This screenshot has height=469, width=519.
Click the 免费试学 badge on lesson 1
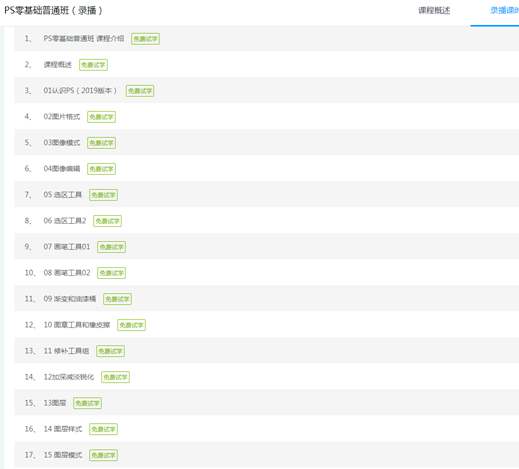[x=145, y=39]
